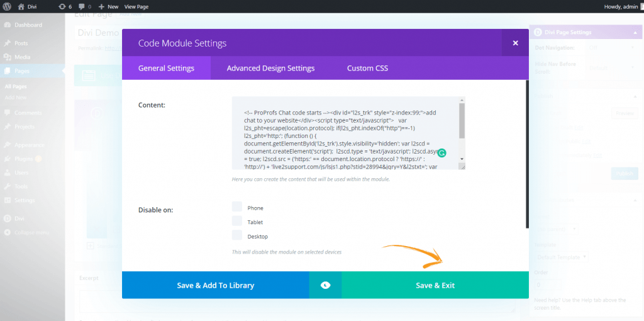644x321 pixels.
Task: Click the Save & Exit button
Action: coord(435,285)
